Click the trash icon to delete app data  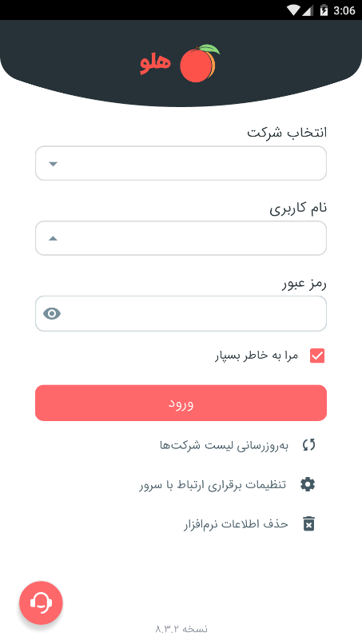[x=308, y=523]
